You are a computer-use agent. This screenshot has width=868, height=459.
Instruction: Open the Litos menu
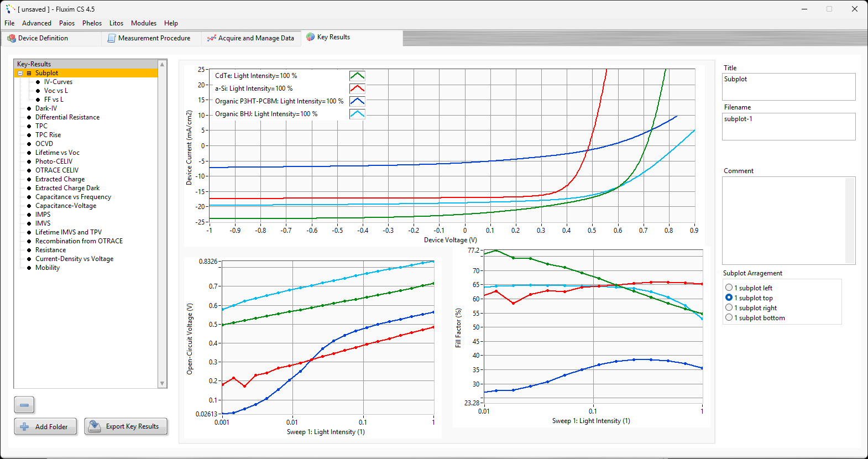pyautogui.click(x=116, y=23)
